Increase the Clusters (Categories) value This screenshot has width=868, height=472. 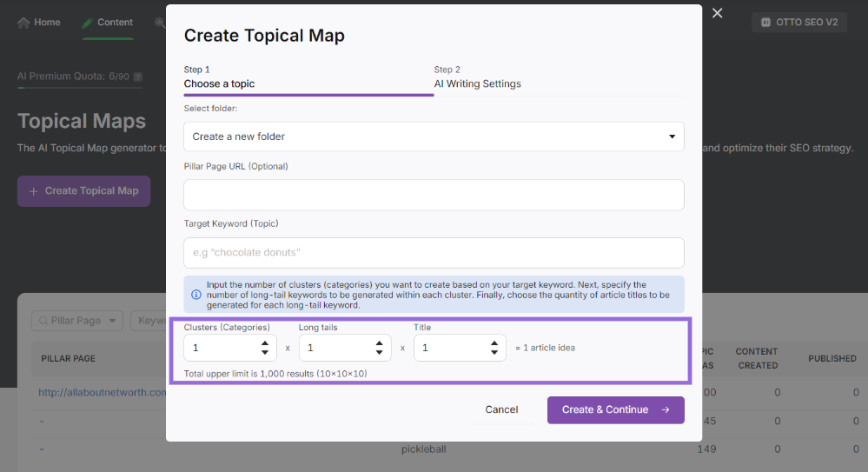tap(265, 343)
